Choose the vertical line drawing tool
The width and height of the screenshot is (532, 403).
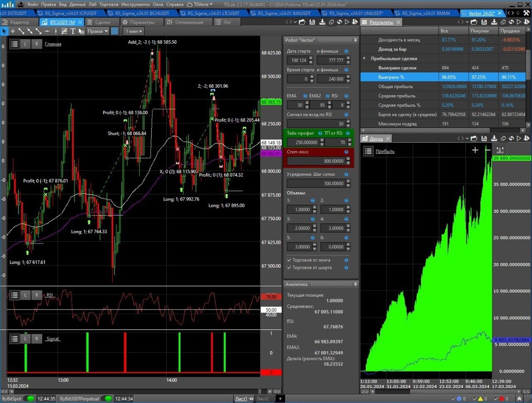(56, 31)
